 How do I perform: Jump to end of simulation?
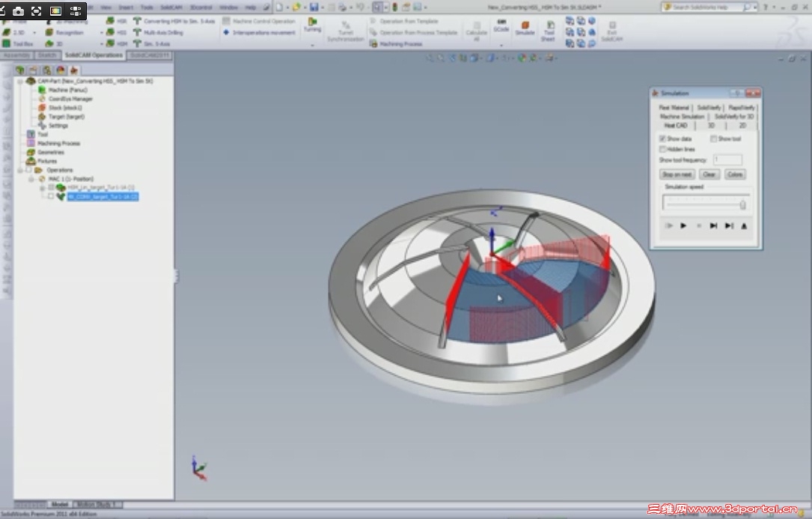click(729, 225)
